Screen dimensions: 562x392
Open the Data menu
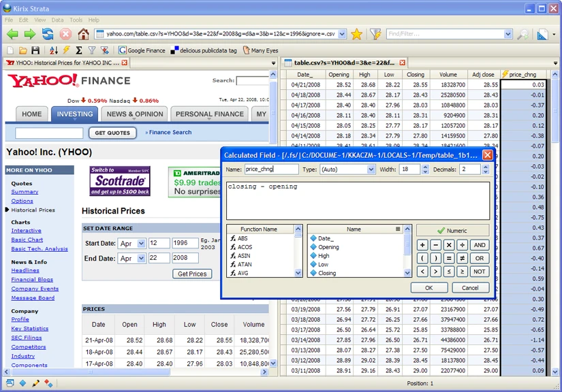pyautogui.click(x=57, y=20)
